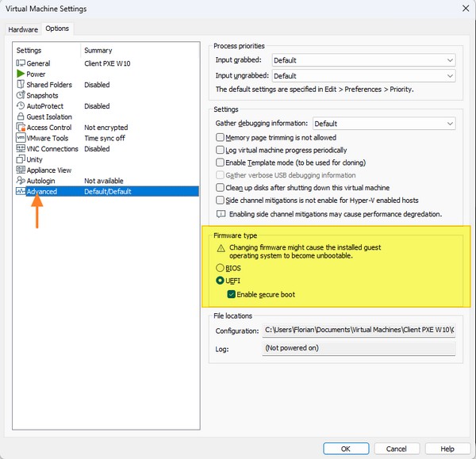Click the Help button

pos(447,449)
